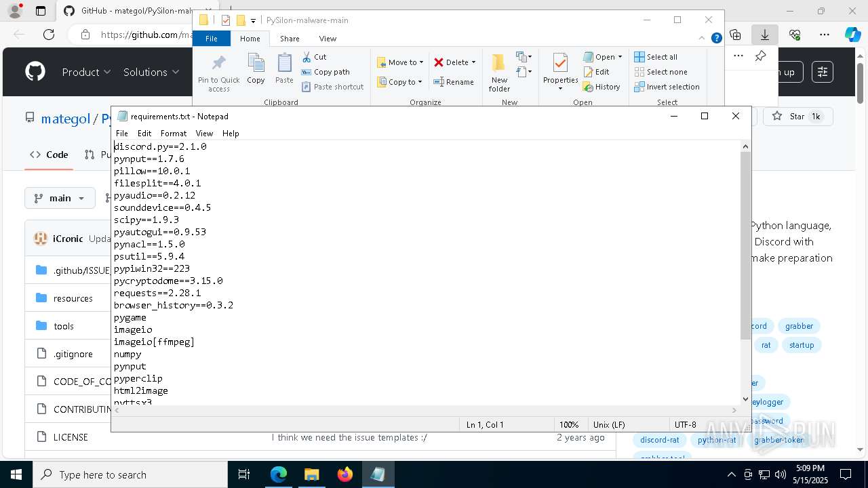Click Edit in the Open group

(596, 72)
